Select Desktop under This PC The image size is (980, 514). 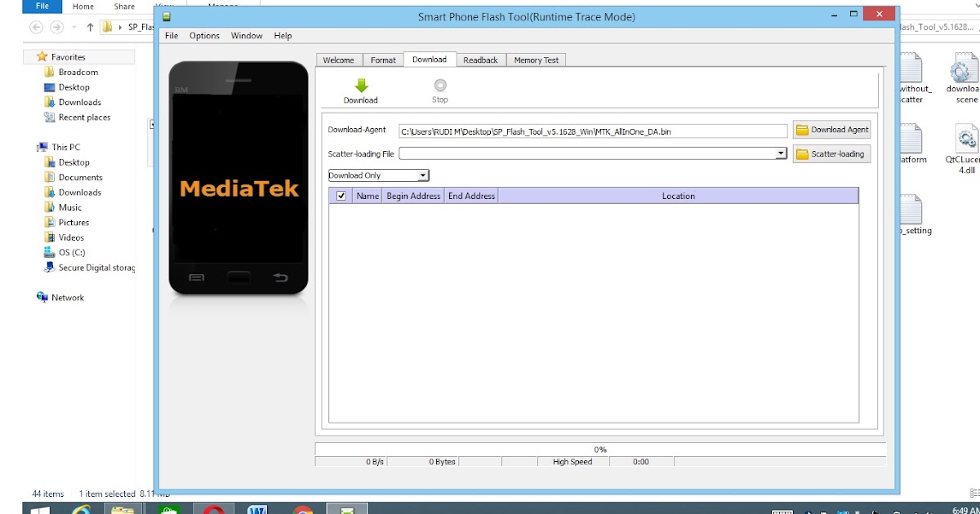pyautogui.click(x=74, y=162)
